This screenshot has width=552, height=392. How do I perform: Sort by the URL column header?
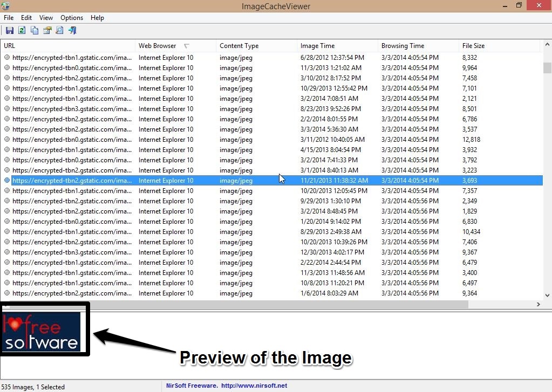[x=67, y=46]
